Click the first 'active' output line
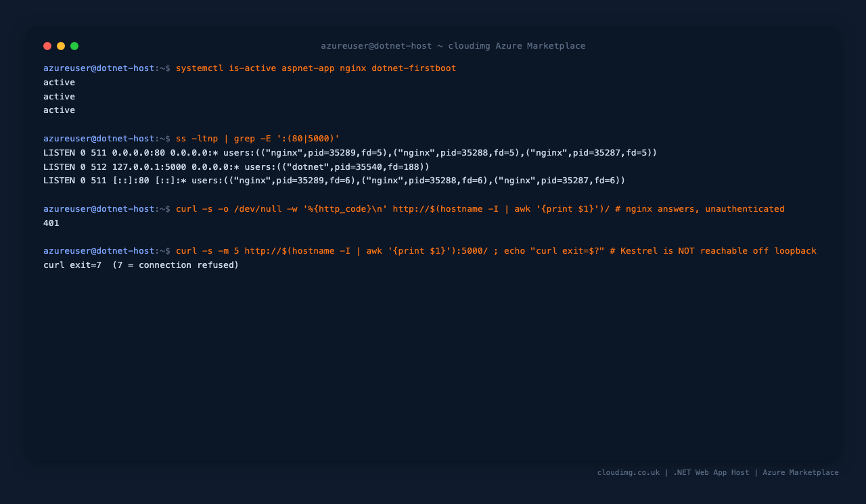This screenshot has width=866, height=504. pyautogui.click(x=60, y=83)
